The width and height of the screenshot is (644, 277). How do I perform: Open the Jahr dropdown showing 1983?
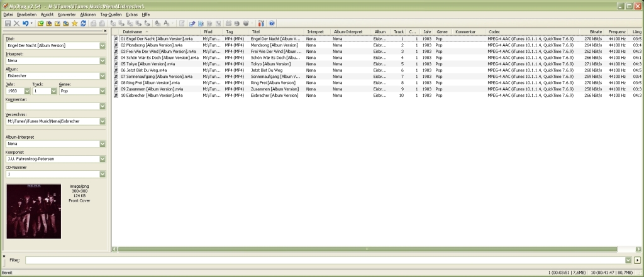coord(26,91)
